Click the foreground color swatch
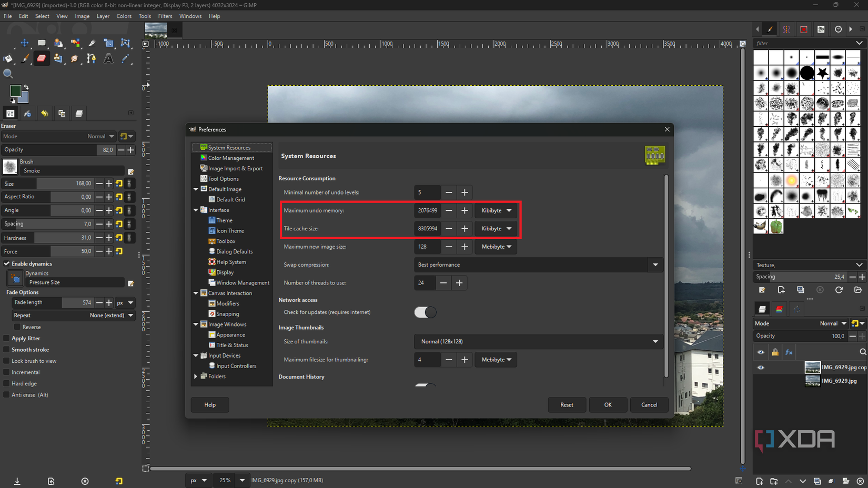The image size is (868, 488). [16, 91]
